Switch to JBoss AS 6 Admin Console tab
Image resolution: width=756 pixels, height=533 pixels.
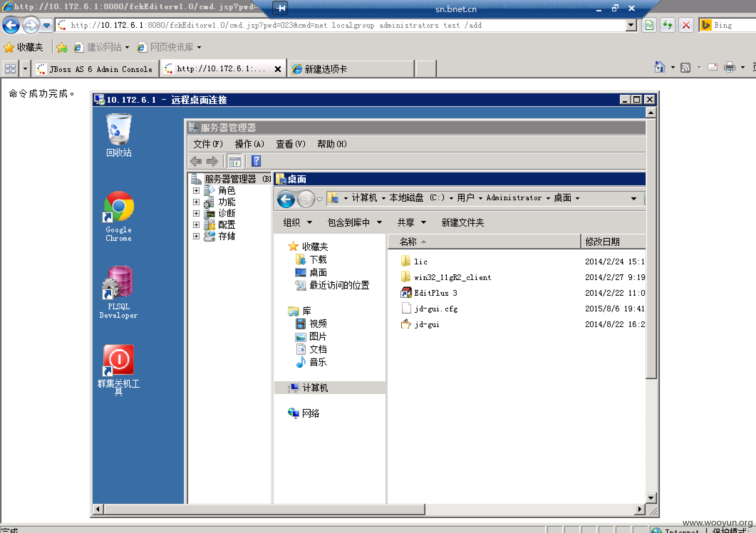pyautogui.click(x=97, y=69)
